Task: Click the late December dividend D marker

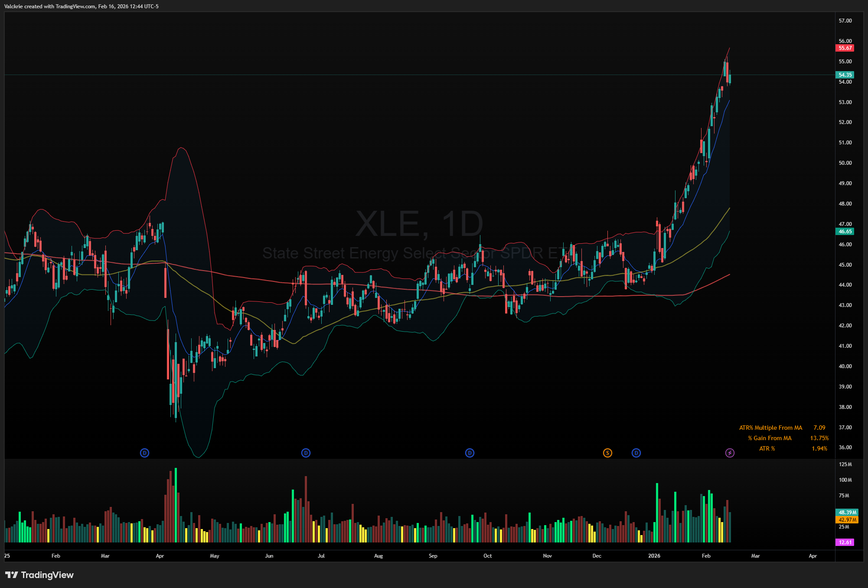Action: tap(636, 453)
